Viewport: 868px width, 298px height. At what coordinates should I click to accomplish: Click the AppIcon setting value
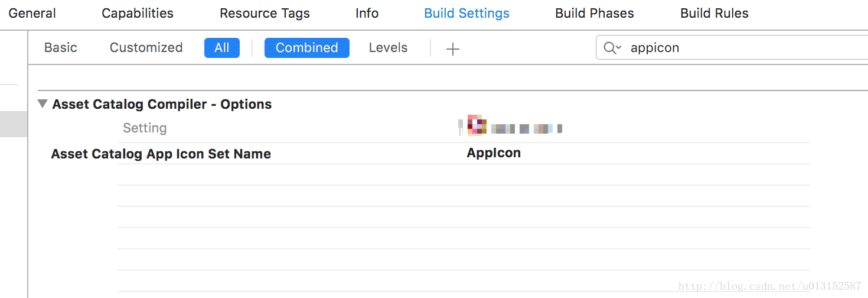point(494,153)
